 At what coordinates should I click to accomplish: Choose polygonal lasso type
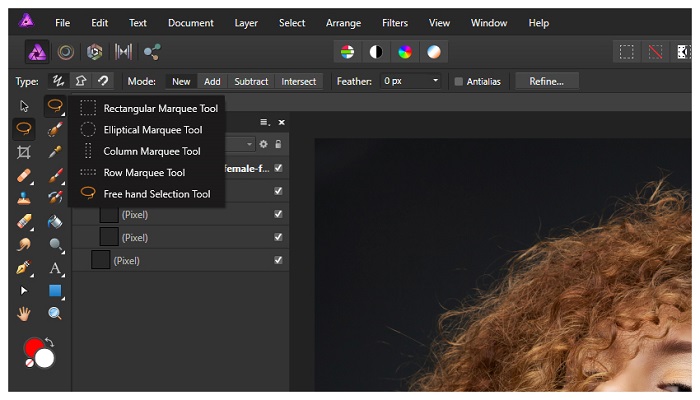(81, 81)
